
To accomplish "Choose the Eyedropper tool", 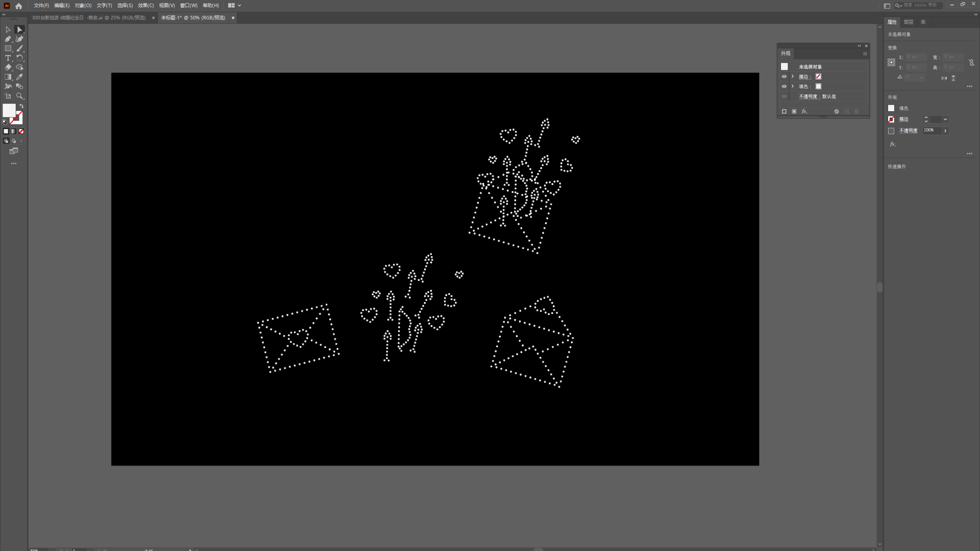I will [19, 77].
